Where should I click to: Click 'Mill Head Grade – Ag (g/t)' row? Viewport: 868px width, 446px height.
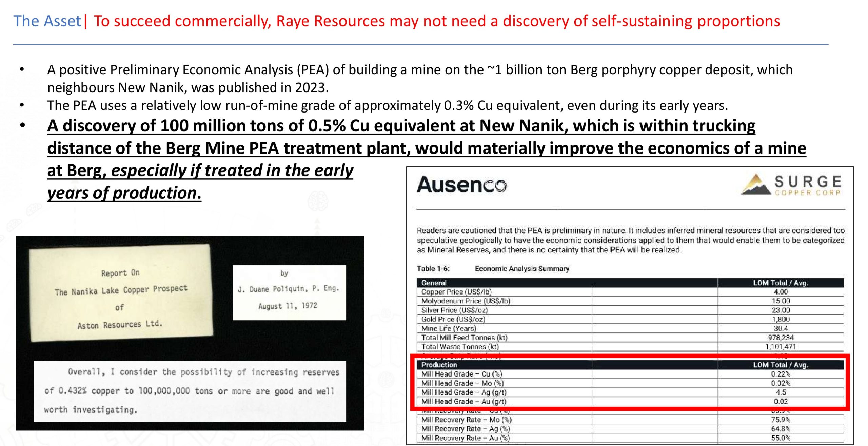click(630, 392)
